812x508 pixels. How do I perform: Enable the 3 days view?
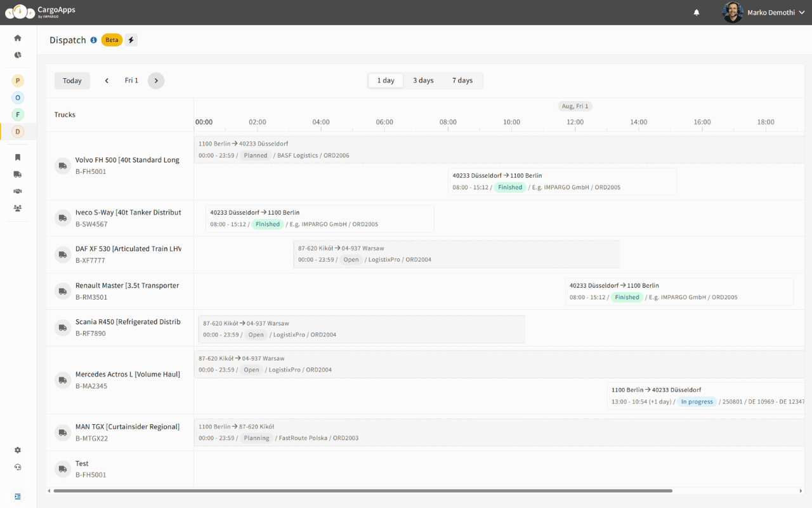tap(423, 80)
